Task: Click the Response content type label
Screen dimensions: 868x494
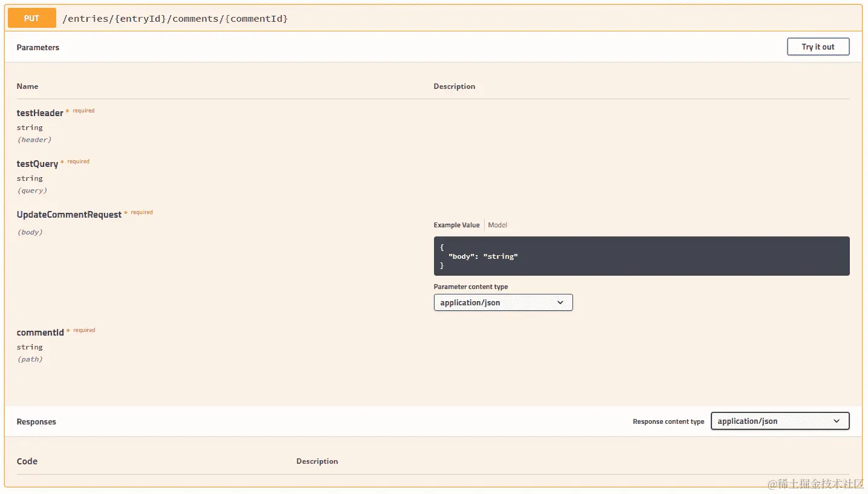Action: [668, 421]
